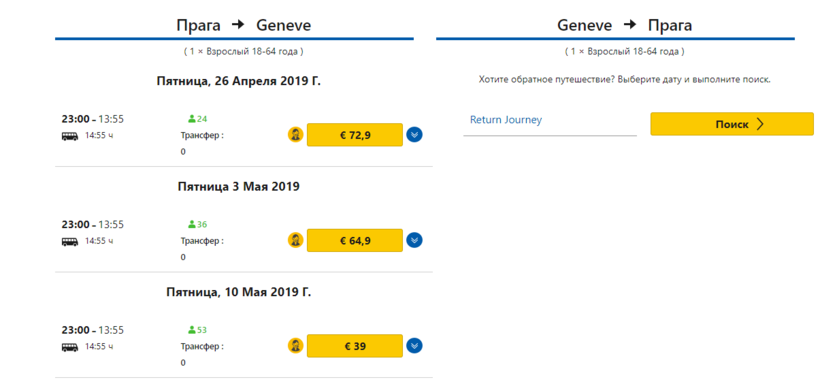Click the bus icon for 10 May trip
Screen dimensions: 820x382
pos(70,347)
